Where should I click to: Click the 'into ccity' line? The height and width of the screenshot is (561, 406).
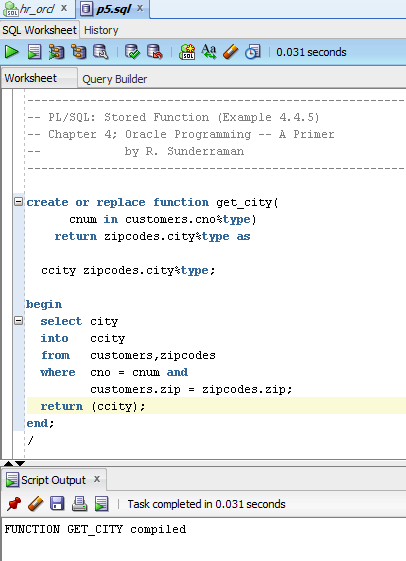(83, 338)
